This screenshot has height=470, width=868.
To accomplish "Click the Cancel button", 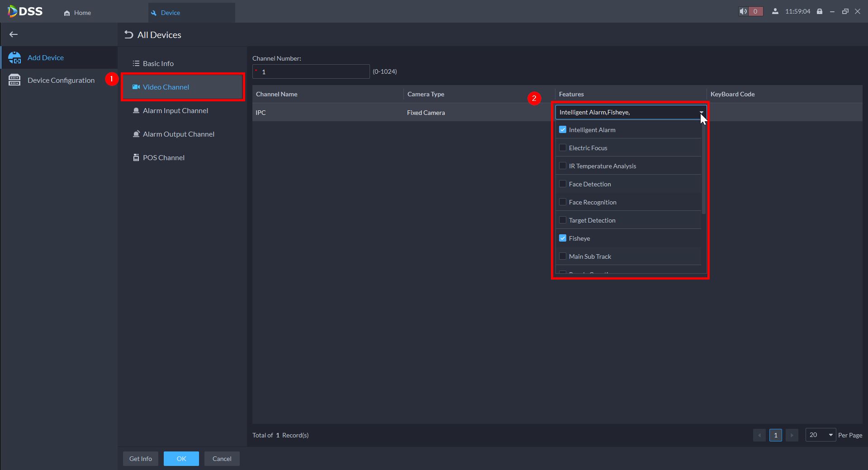I will pyautogui.click(x=222, y=459).
